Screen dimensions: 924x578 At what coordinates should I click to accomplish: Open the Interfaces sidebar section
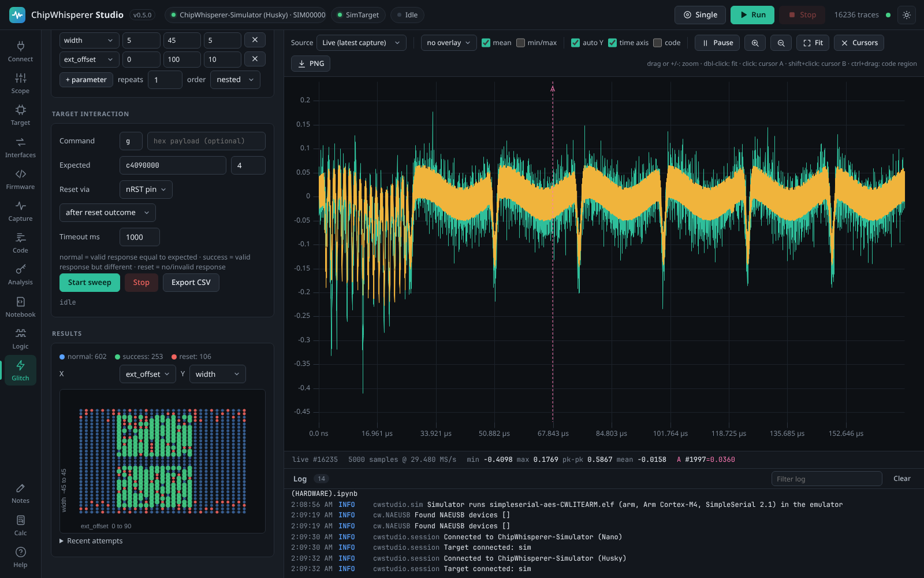[x=20, y=147]
